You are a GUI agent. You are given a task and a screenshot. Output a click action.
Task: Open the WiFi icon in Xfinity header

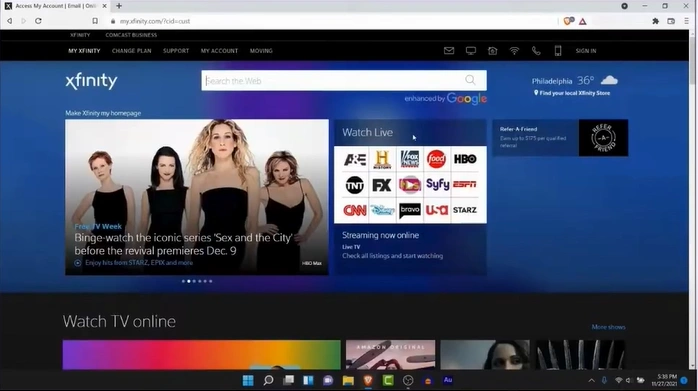point(514,51)
